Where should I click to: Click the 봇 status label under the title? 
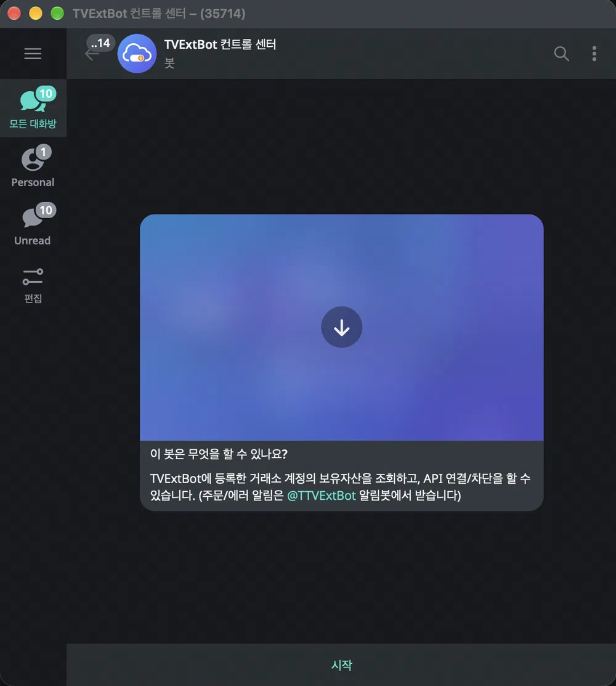point(169,63)
